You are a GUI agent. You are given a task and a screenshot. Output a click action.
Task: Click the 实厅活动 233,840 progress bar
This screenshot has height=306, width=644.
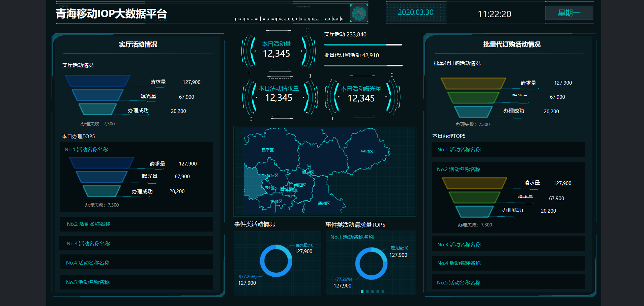pos(363,44)
